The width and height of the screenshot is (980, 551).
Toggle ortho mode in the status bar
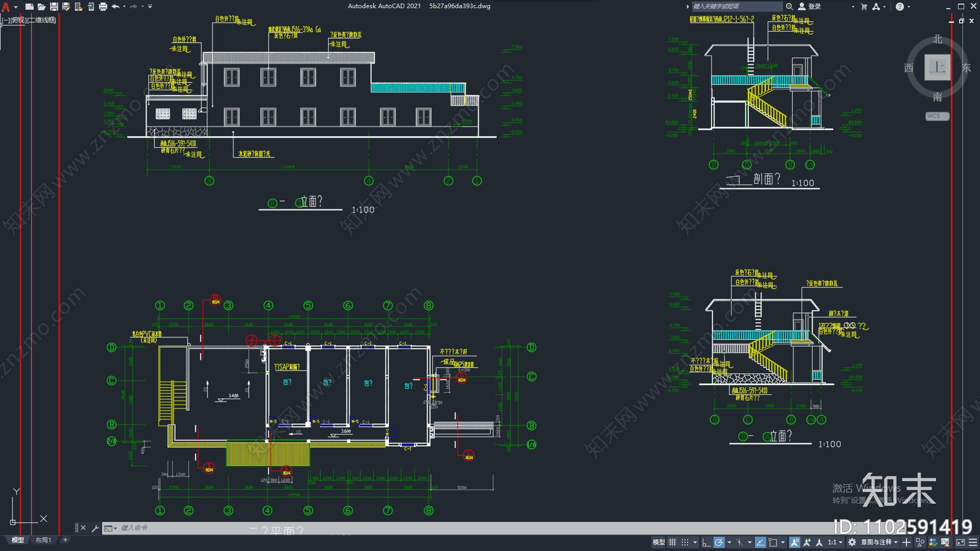point(706,542)
